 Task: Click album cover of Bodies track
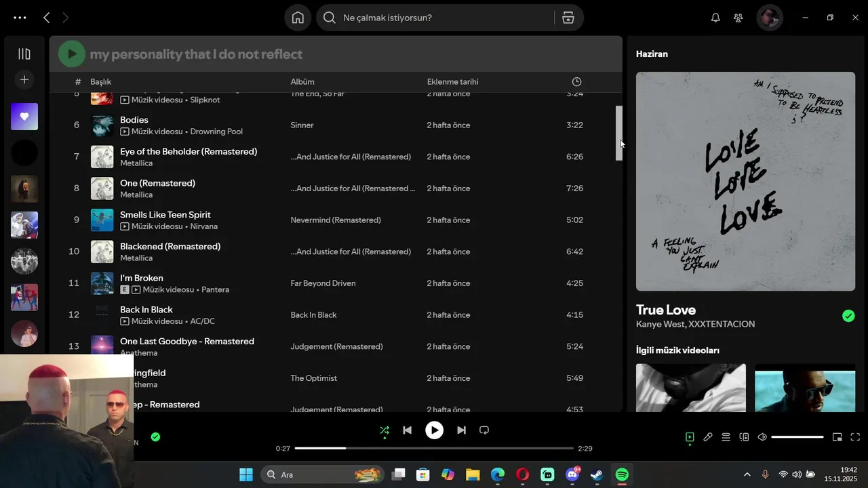(x=102, y=125)
